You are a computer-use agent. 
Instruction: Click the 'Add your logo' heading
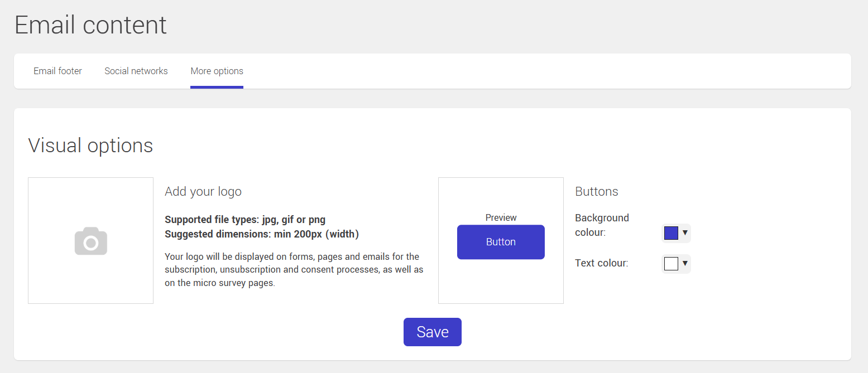point(203,191)
